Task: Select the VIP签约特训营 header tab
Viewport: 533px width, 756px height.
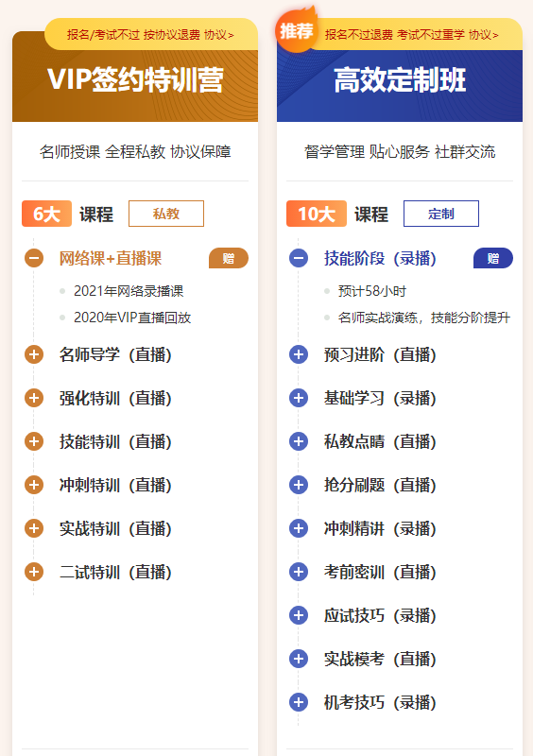Action: pos(135,79)
